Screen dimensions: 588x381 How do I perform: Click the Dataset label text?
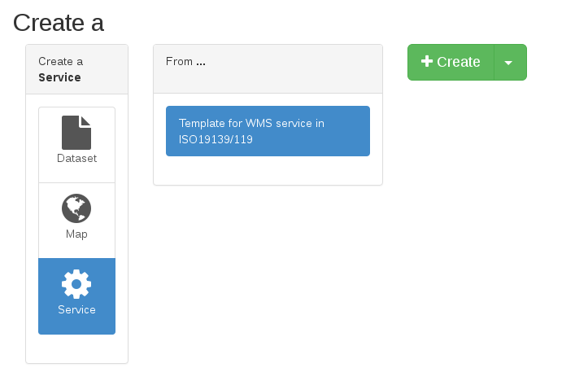pos(76,159)
